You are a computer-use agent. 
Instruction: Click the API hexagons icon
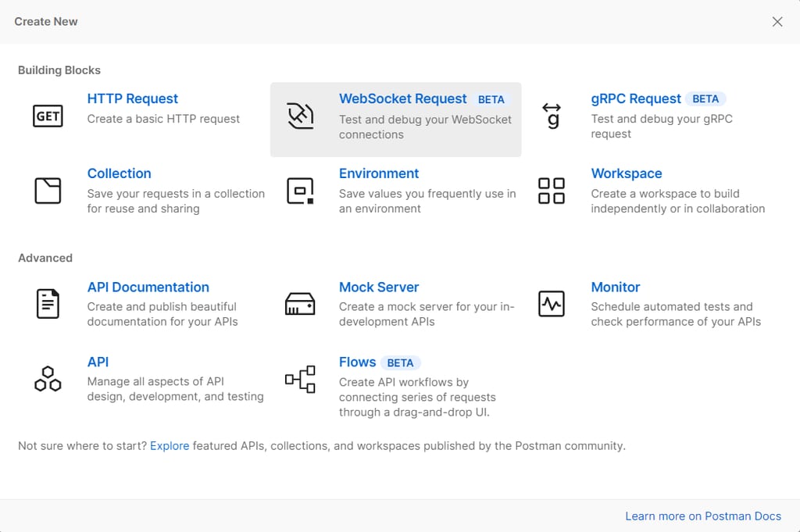click(48, 379)
